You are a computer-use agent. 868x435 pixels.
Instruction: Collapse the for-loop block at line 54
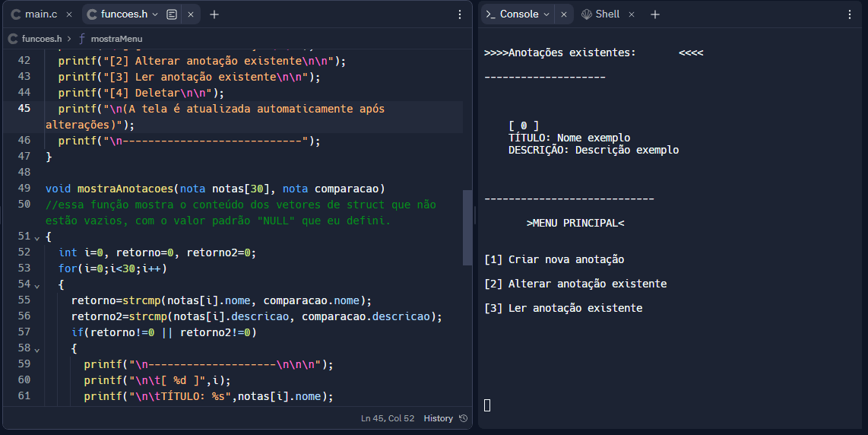pos(36,285)
